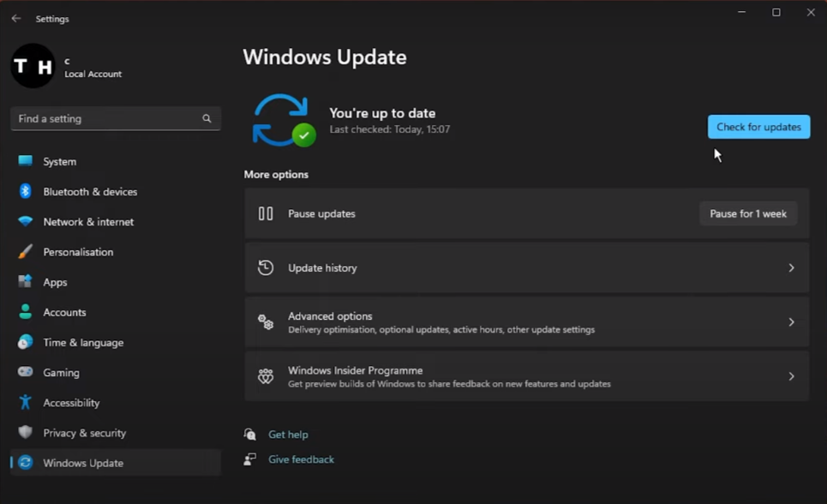This screenshot has width=827, height=504.
Task: Click Local Account label
Action: (x=93, y=74)
